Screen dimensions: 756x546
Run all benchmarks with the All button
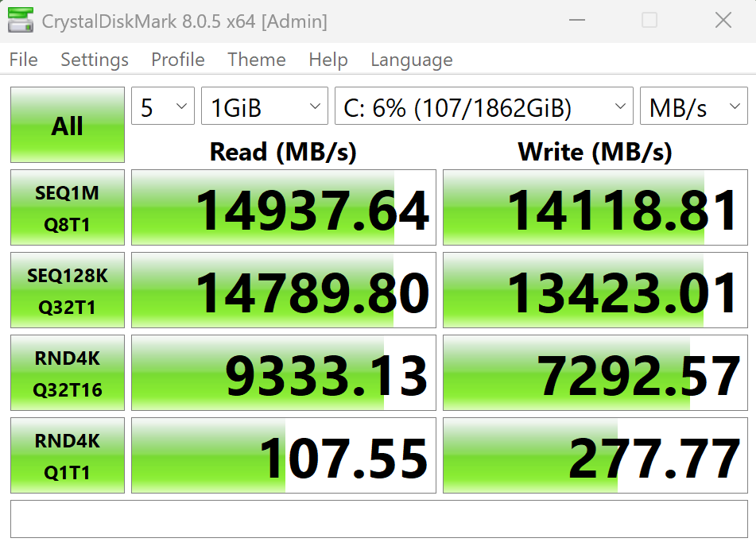(67, 125)
